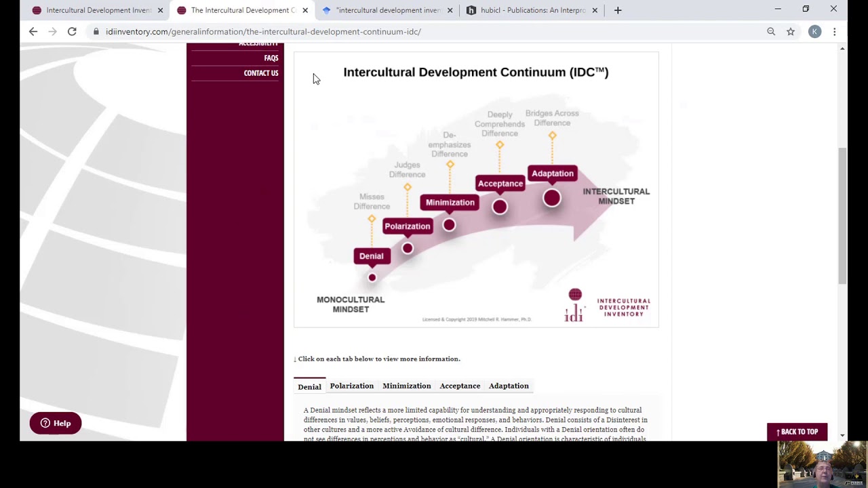This screenshot has width=868, height=488.
Task: Click the webcam video thumbnail
Action: click(823, 464)
